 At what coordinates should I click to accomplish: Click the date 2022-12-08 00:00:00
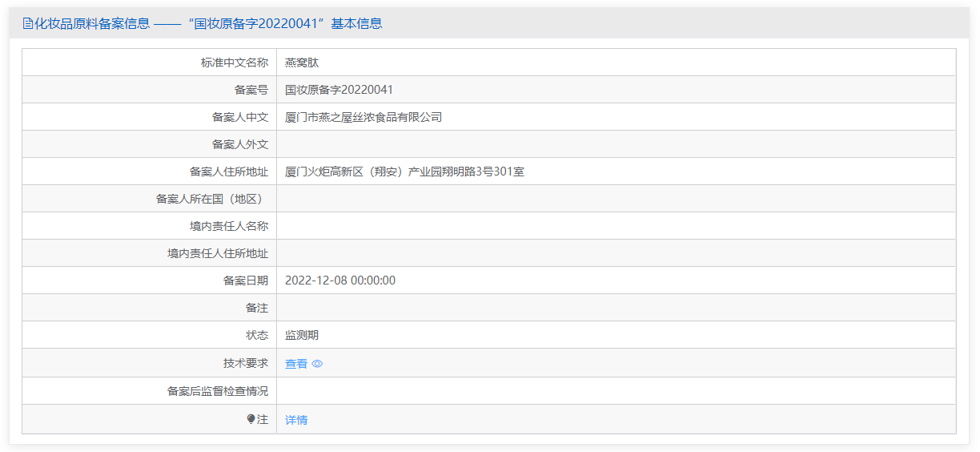pyautogui.click(x=340, y=280)
